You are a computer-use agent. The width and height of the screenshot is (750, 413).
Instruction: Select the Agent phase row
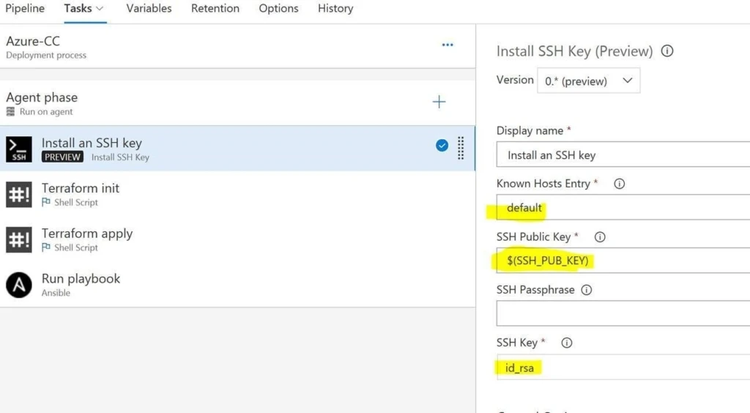[238, 103]
